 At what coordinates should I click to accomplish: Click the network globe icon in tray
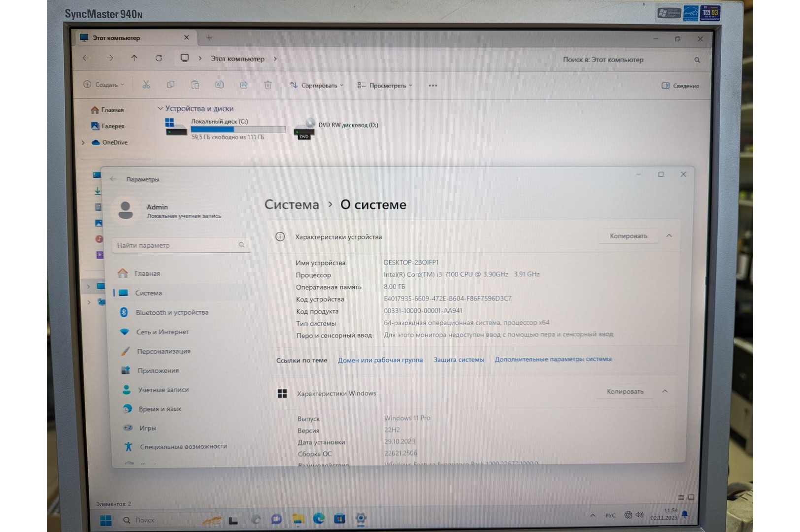tap(628, 515)
